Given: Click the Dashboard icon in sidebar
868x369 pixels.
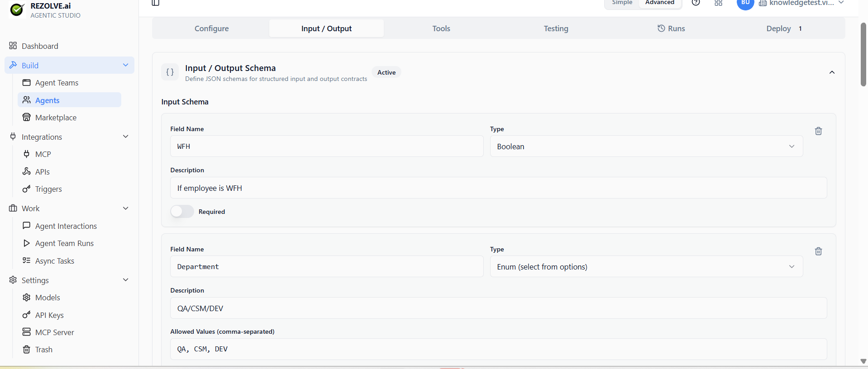Looking at the screenshot, I should click(x=13, y=46).
